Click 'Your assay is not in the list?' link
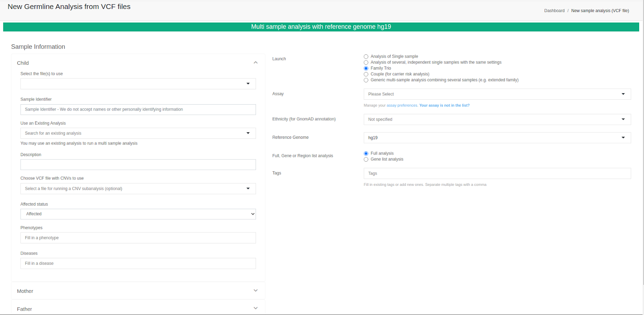This screenshot has width=644, height=315. pyautogui.click(x=444, y=105)
